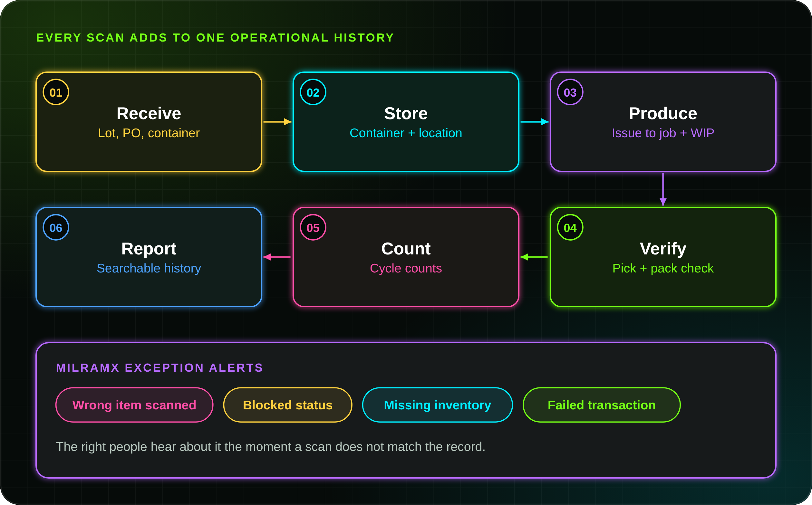Click the 01 step number badge
This screenshot has height=505, width=812.
tap(56, 92)
